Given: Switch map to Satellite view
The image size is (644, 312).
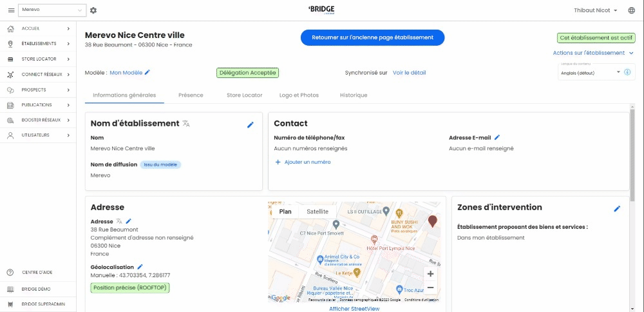Looking at the screenshot, I should pyautogui.click(x=318, y=211).
